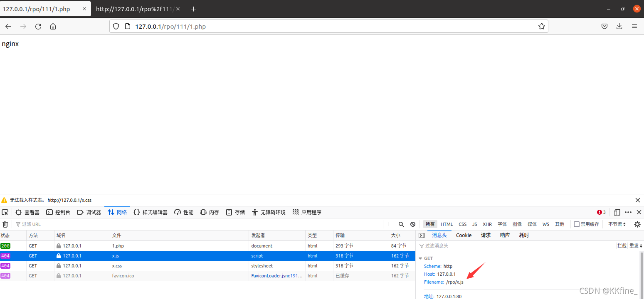Select the 1.php request row
The width and height of the screenshot is (644, 299).
pos(207,246)
